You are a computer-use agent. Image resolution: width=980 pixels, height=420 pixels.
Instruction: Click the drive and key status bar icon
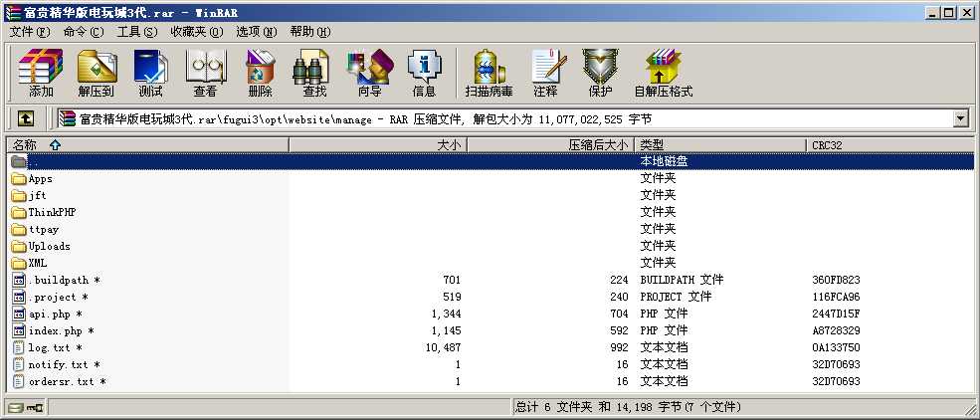point(26,407)
